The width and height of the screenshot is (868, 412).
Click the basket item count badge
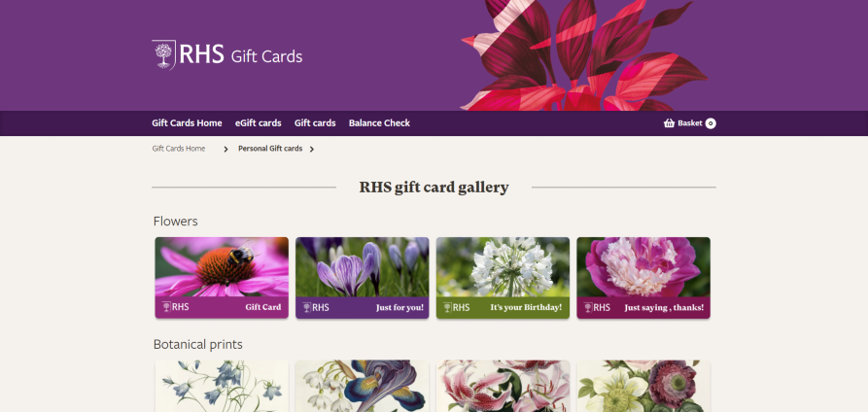[x=711, y=123]
